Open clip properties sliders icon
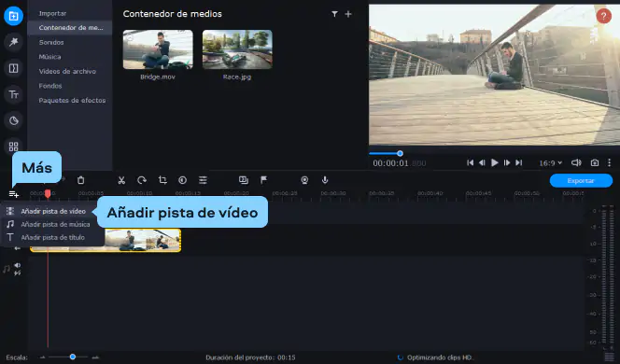 click(x=203, y=180)
